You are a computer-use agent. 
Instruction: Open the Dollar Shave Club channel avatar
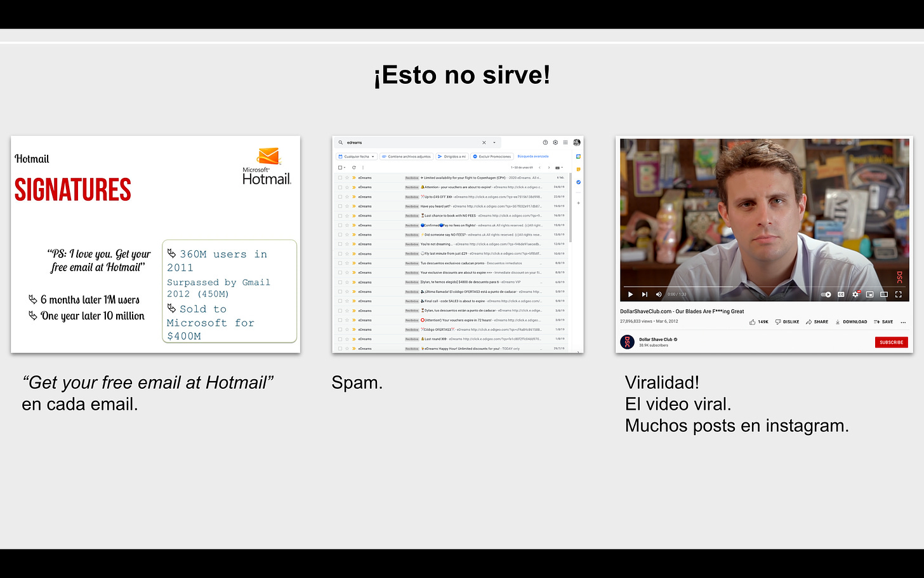tap(627, 342)
